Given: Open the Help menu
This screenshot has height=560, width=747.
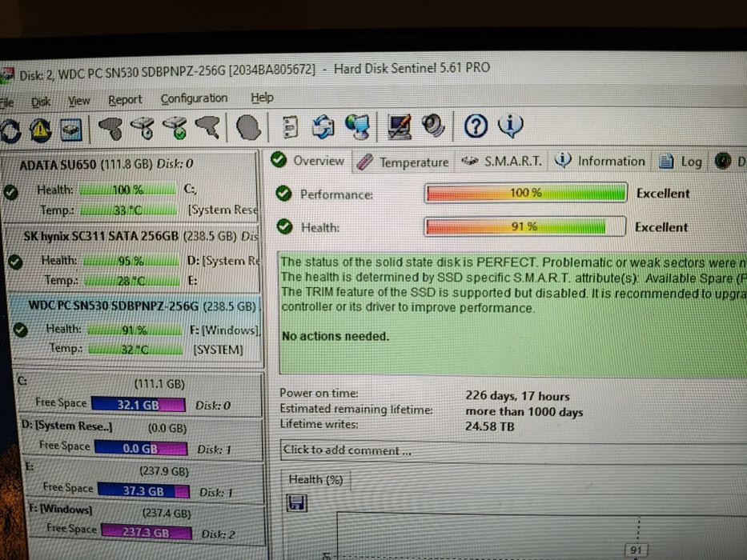Looking at the screenshot, I should (x=262, y=98).
